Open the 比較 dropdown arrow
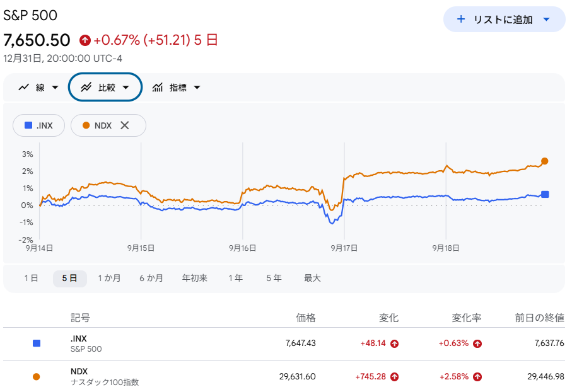This screenshot has height=392, width=572. click(x=126, y=88)
